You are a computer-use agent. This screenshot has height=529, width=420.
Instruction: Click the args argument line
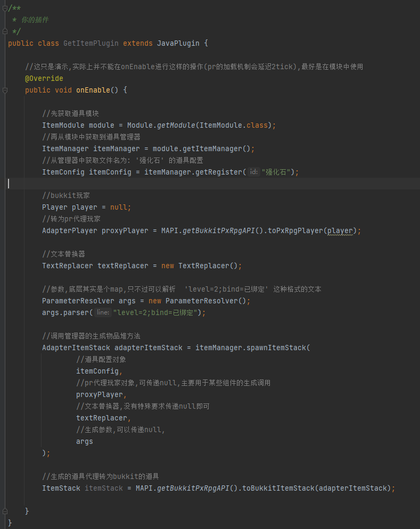tap(84, 441)
